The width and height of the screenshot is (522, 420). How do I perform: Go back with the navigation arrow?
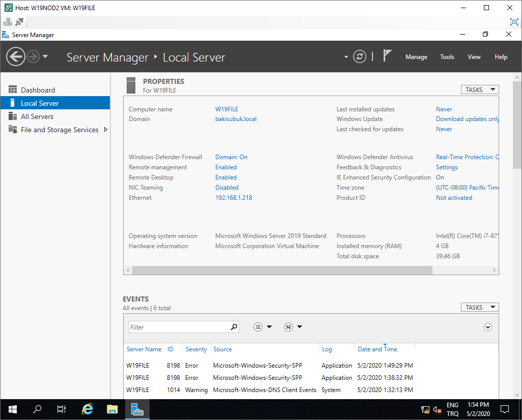(16, 56)
